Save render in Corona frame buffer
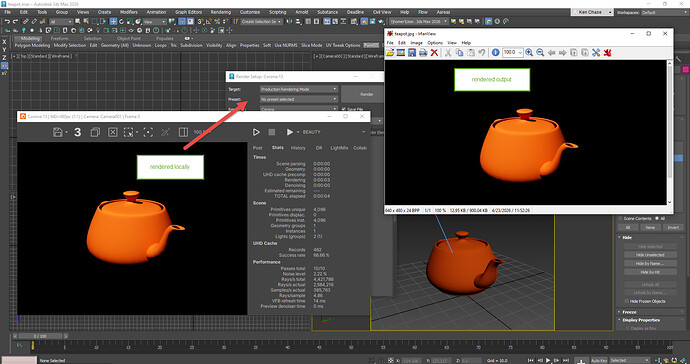This screenshot has height=364, width=690. (x=58, y=132)
